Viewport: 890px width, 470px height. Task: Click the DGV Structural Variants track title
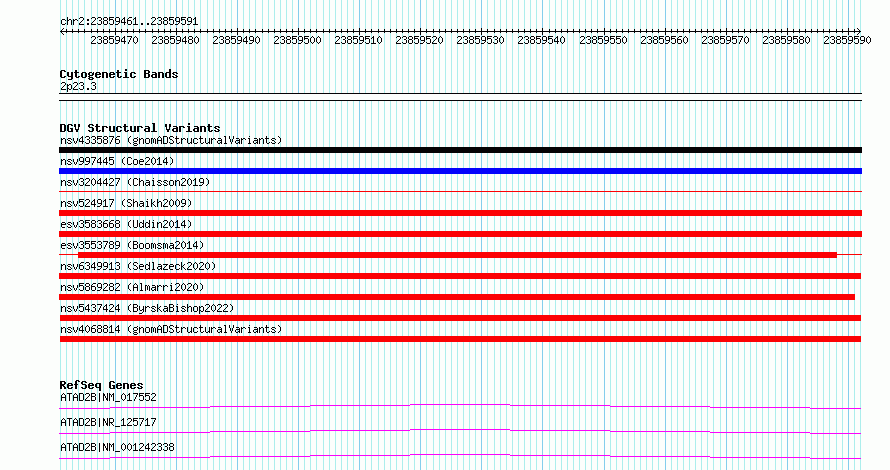point(140,128)
